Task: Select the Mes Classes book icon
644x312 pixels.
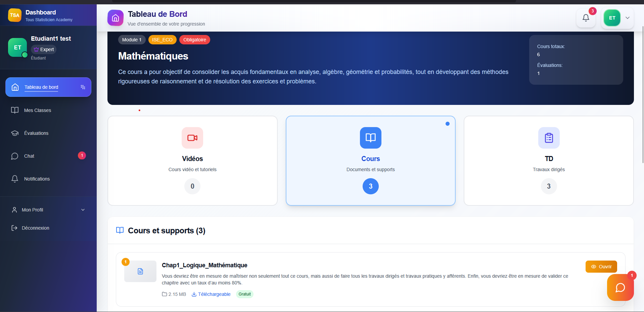Action: [15, 110]
